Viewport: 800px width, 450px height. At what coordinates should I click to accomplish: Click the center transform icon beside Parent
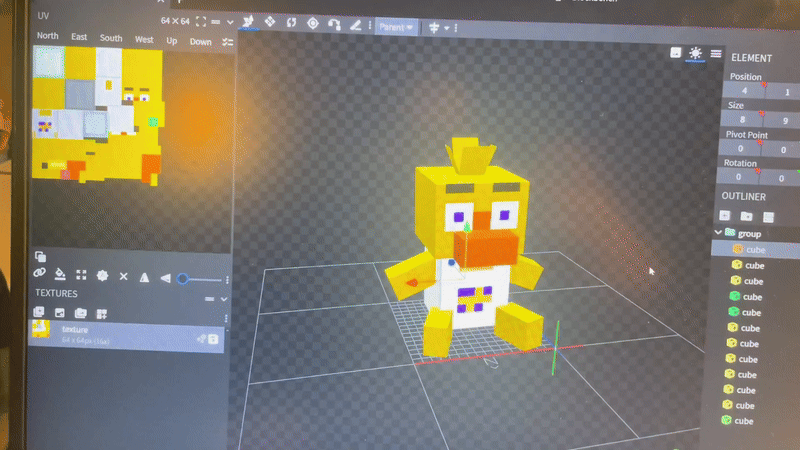click(x=434, y=28)
